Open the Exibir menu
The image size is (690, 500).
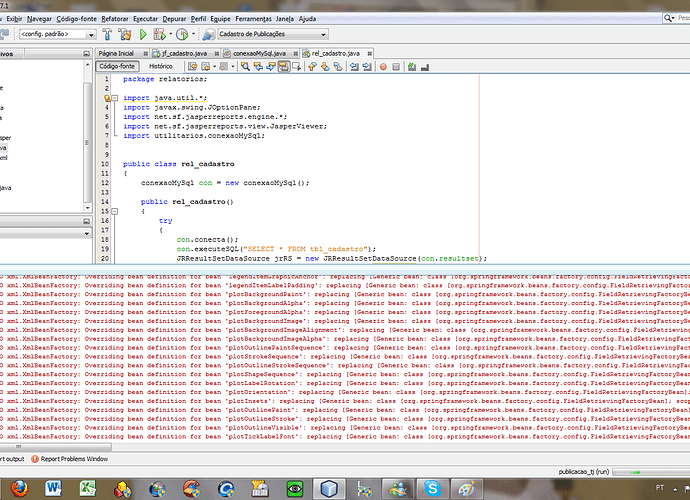click(x=14, y=18)
